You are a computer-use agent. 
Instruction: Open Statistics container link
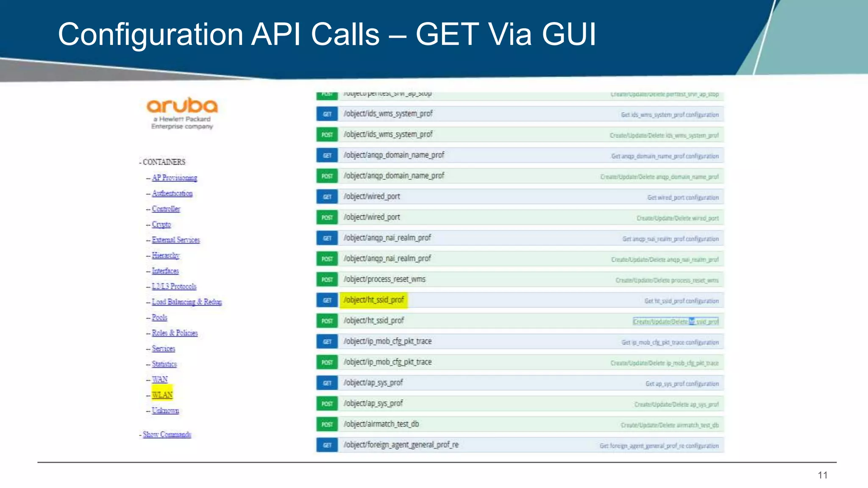tap(164, 364)
